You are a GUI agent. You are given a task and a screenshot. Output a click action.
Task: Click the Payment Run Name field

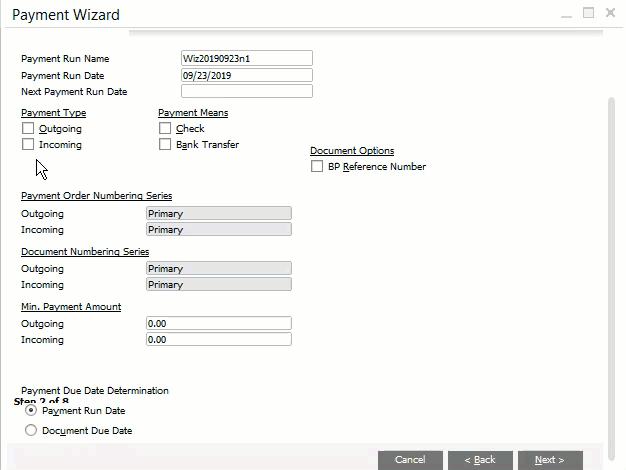(x=246, y=59)
